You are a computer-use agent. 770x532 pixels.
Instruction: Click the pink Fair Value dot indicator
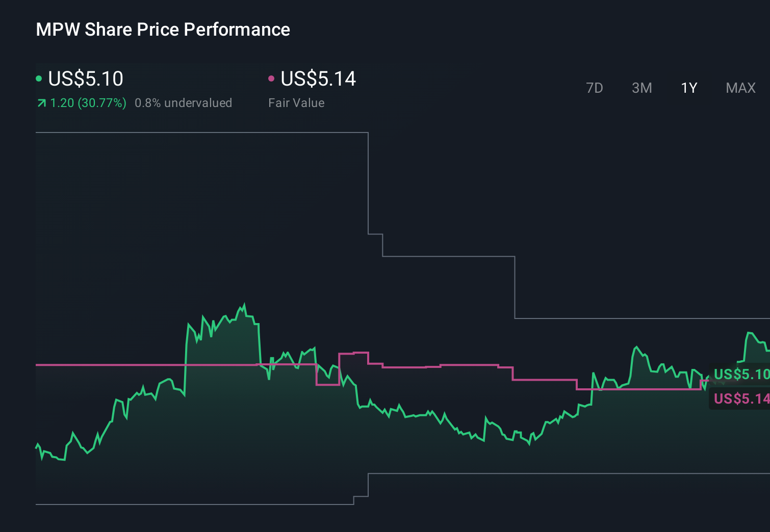272,77
